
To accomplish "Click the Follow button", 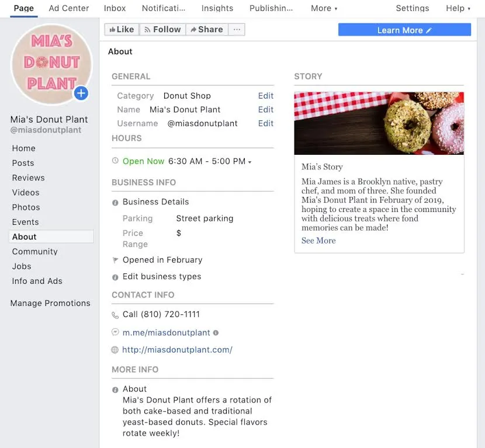I will tap(162, 29).
